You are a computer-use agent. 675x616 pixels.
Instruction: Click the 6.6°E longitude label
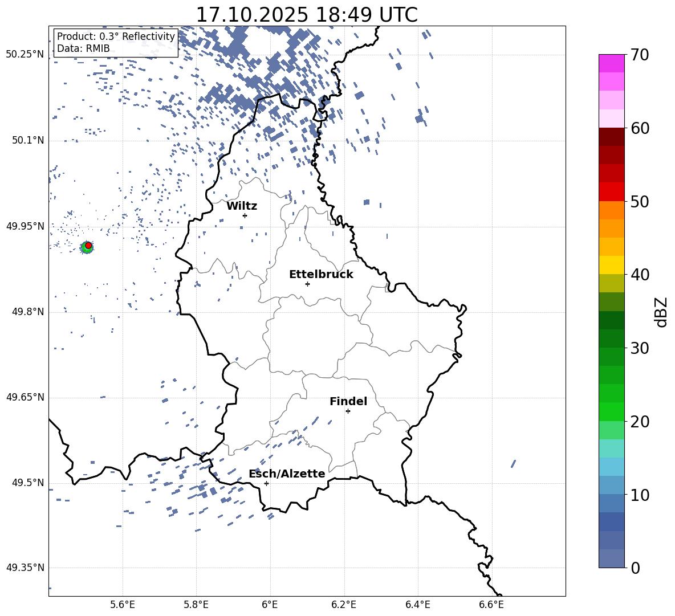(x=491, y=605)
